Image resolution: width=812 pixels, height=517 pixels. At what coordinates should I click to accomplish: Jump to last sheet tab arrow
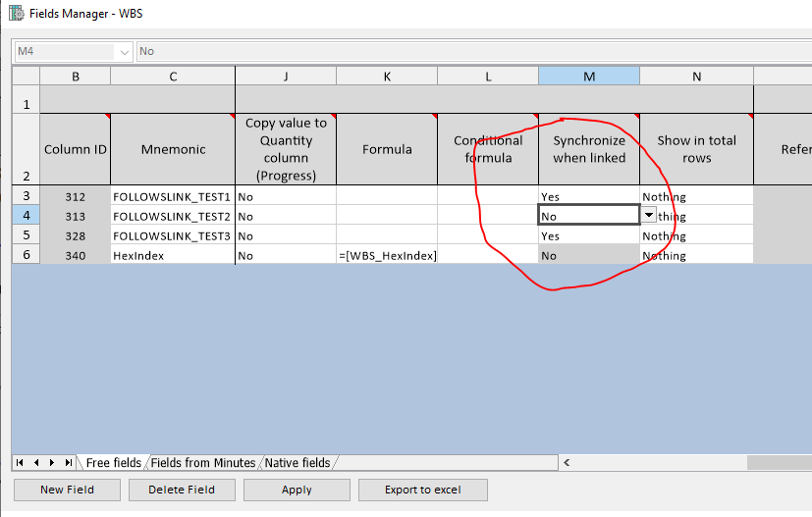click(68, 462)
